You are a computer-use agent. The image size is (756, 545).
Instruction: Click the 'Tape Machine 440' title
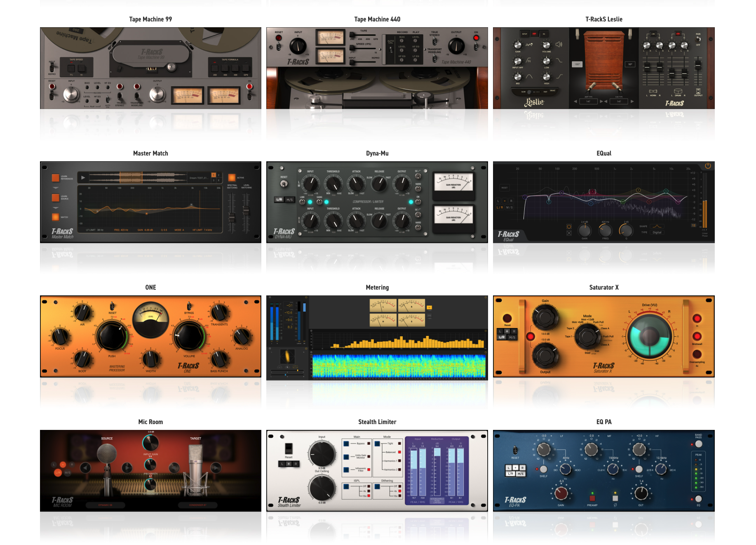click(x=377, y=19)
